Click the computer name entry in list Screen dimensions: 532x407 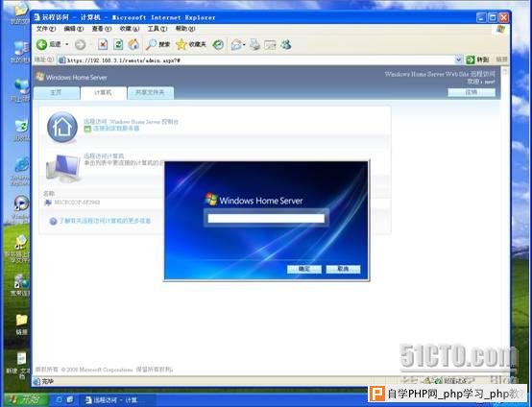point(77,203)
